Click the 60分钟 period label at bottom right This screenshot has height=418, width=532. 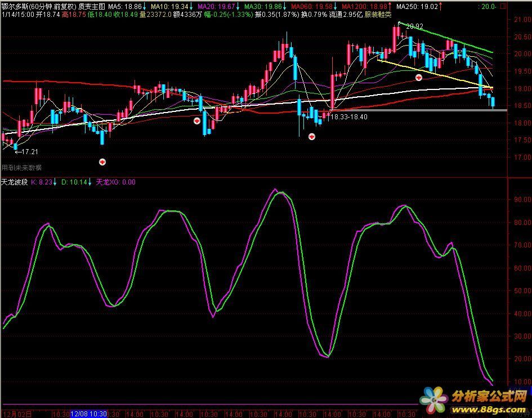click(518, 414)
